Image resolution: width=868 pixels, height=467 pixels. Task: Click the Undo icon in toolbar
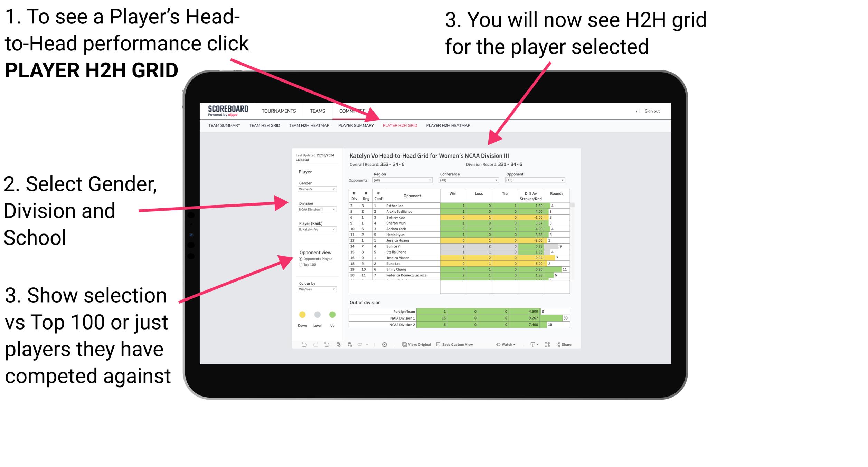click(x=303, y=344)
